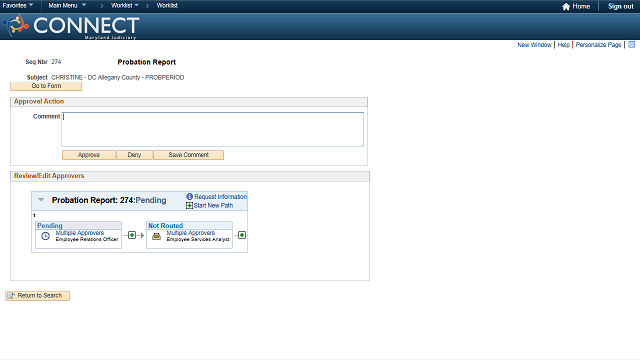Click the Sign out link

(620, 6)
